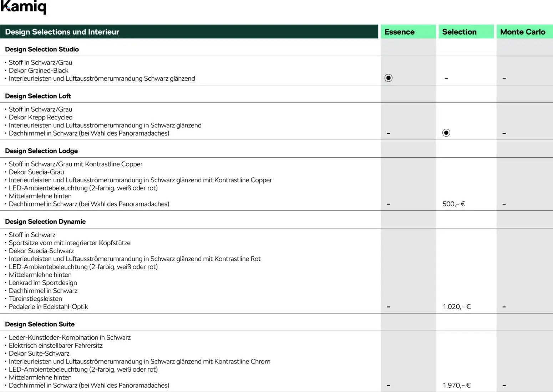
Task: Click the Essence column header
Action: click(399, 32)
